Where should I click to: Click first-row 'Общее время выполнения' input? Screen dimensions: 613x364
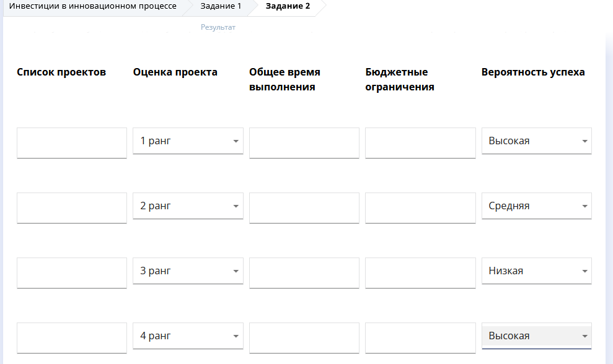click(x=304, y=143)
